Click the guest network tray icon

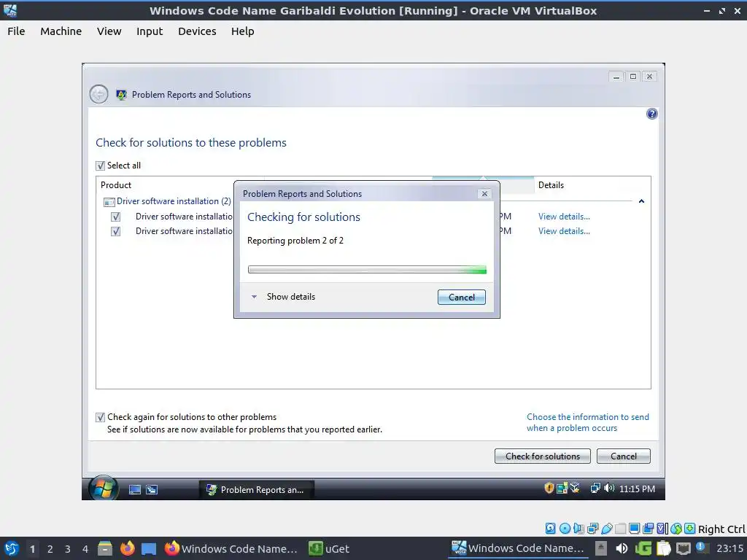pyautogui.click(x=595, y=488)
